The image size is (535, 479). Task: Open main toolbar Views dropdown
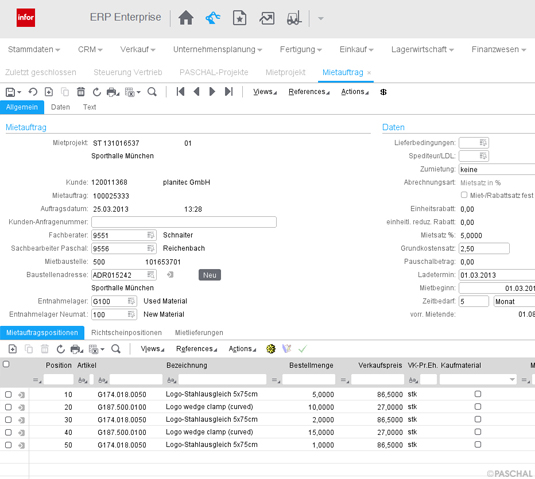[265, 92]
